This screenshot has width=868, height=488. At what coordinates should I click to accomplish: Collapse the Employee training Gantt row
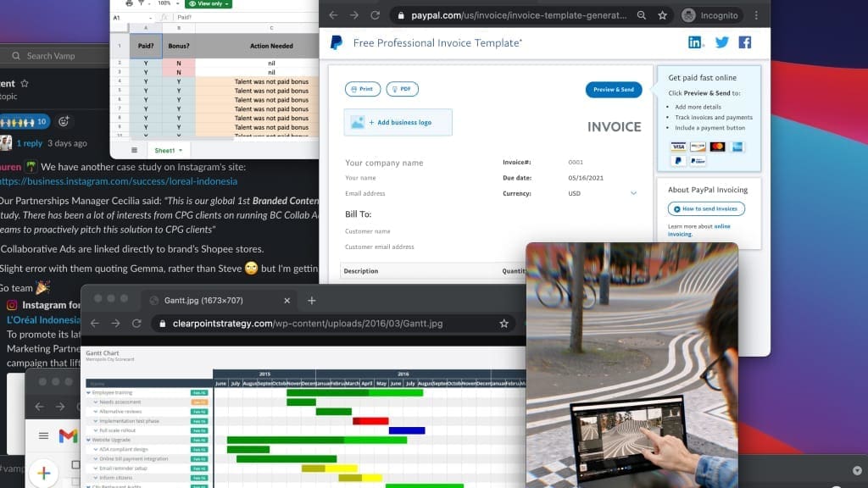point(88,393)
